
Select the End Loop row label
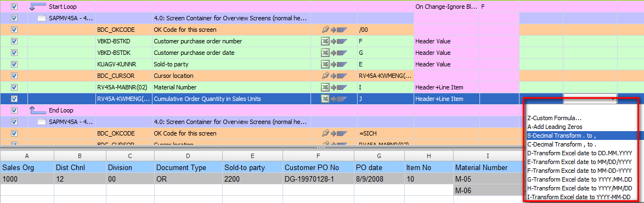pos(61,110)
